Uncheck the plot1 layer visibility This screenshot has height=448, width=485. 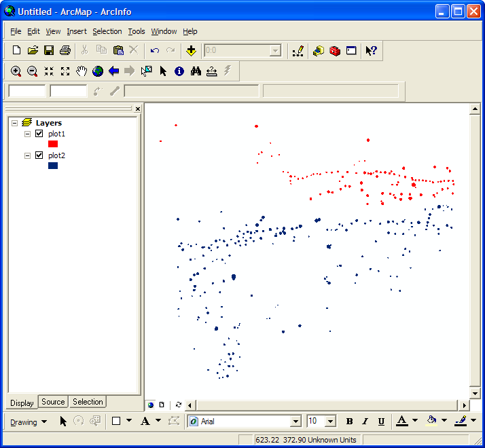(x=39, y=134)
